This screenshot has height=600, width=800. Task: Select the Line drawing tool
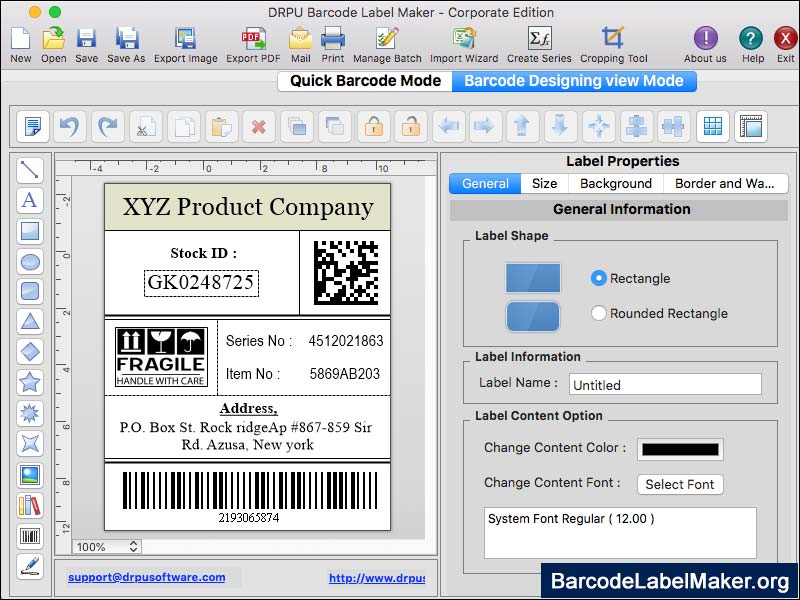[30, 170]
